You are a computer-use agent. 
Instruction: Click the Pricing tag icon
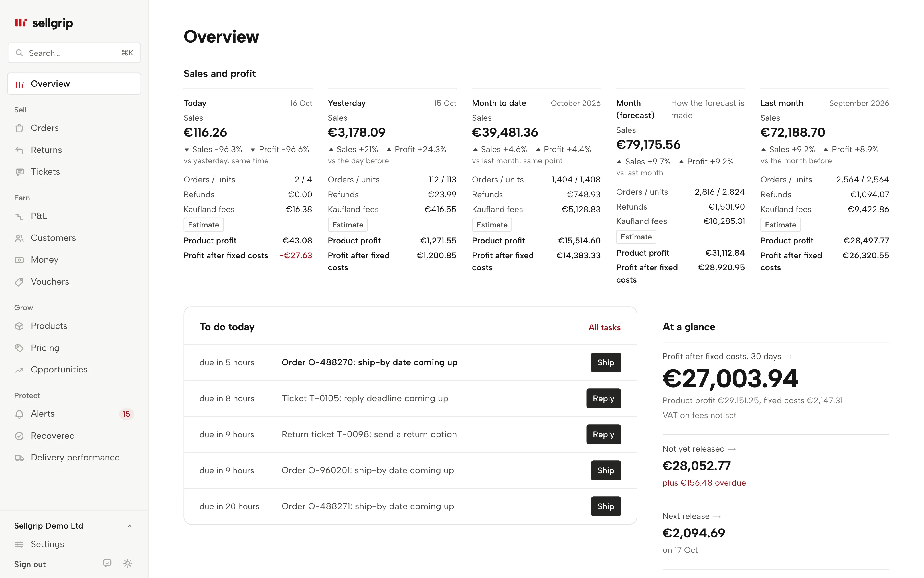tap(19, 348)
